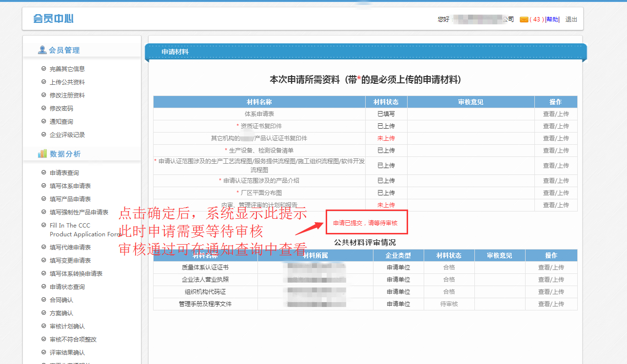Image resolution: width=627 pixels, height=364 pixels.
Task: Open 企业评级记录 menu entry
Action: point(67,134)
